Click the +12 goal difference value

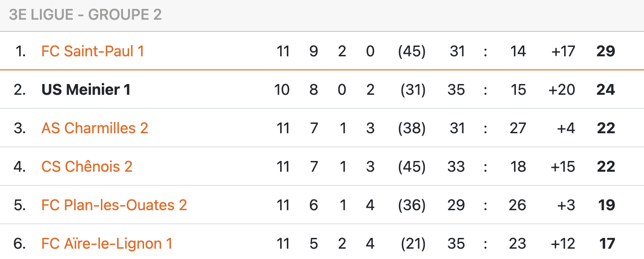[563, 244]
